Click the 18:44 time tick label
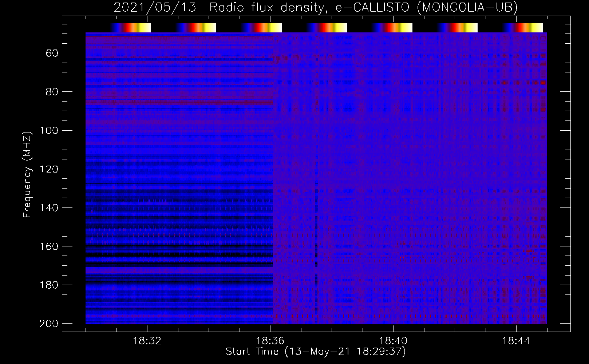 (516, 341)
